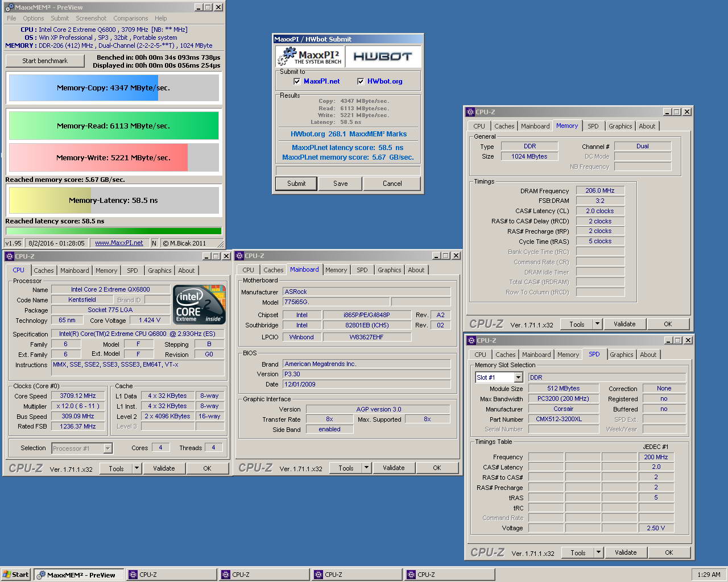Open the Help menu in MaxxMEM²
Screen dimensions: 728x582
[161, 18]
